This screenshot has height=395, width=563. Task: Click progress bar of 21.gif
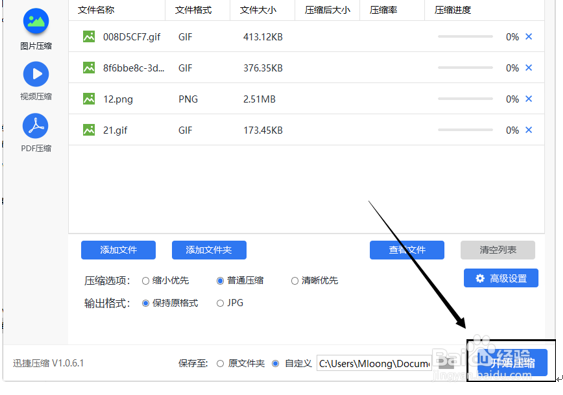click(465, 130)
